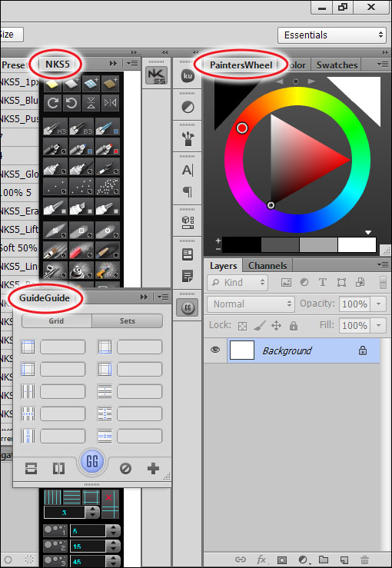Click the round GG button in GuideGuide

(x=92, y=461)
